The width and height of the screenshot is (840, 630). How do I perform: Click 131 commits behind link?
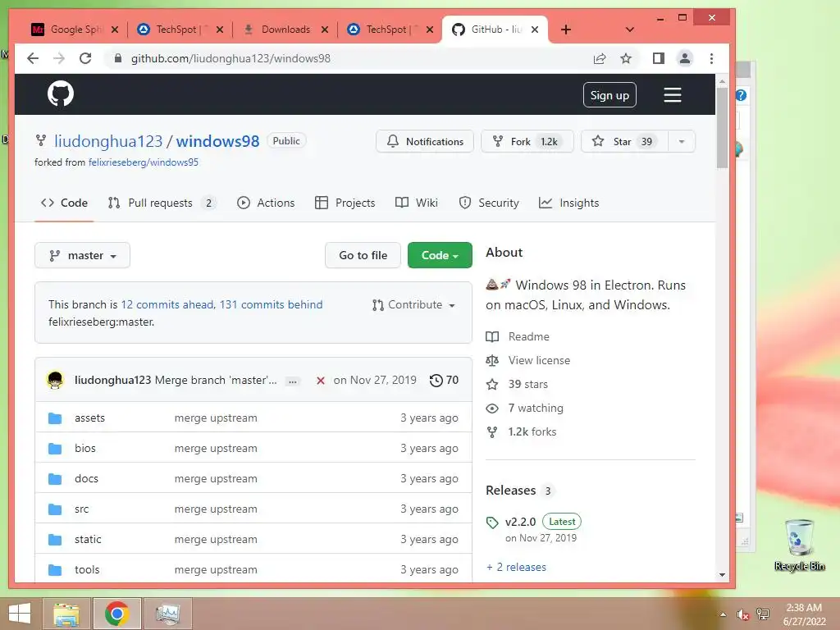tap(271, 305)
